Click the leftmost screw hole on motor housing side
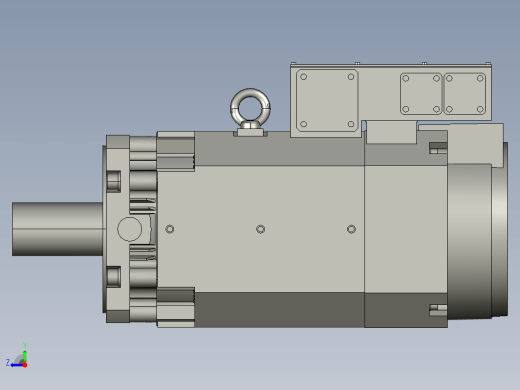The image size is (520, 390). coord(170,229)
